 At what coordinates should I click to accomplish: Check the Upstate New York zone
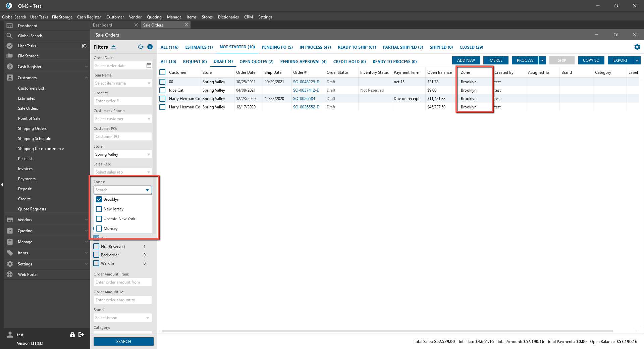pyautogui.click(x=99, y=219)
